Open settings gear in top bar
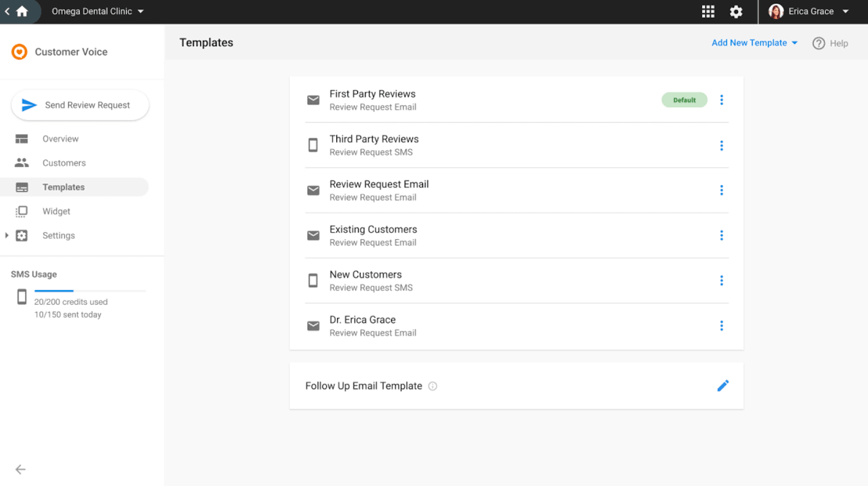 click(736, 11)
